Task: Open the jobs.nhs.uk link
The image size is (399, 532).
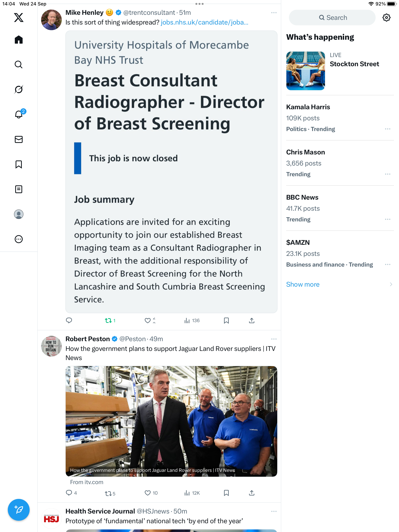Action: coord(204,22)
